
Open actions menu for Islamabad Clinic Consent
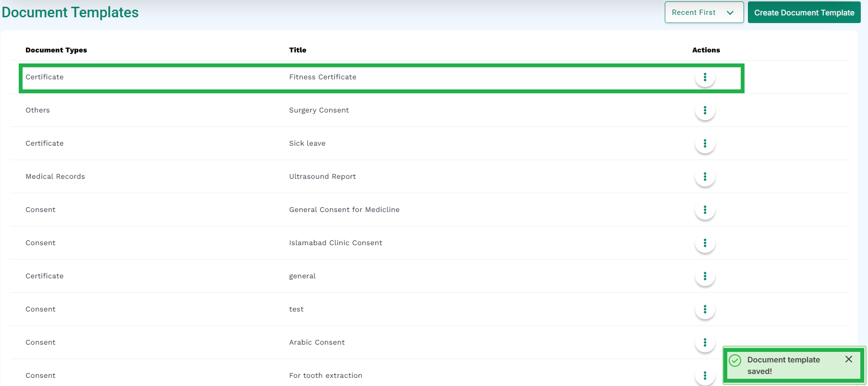705,243
